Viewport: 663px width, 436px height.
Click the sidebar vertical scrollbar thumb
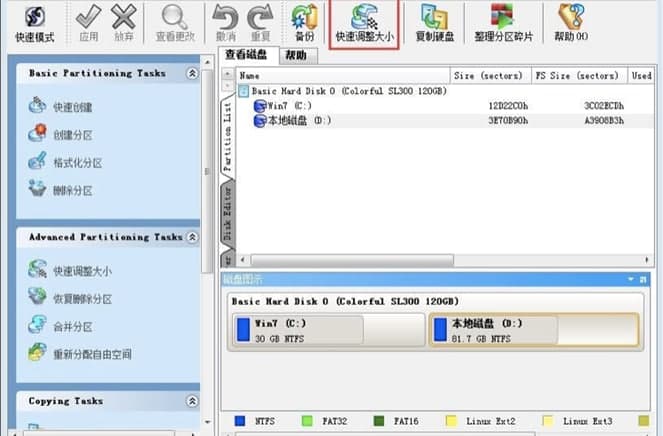(207, 171)
